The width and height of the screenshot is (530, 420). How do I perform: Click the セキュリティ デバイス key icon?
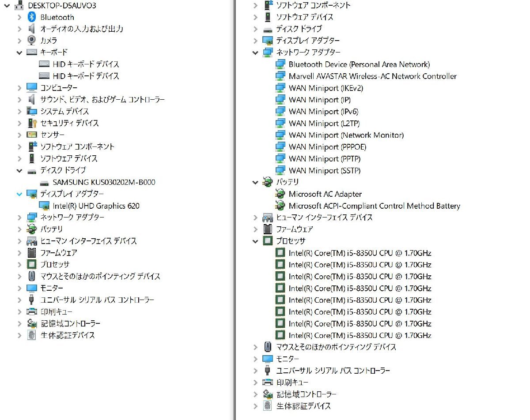pyautogui.click(x=31, y=123)
